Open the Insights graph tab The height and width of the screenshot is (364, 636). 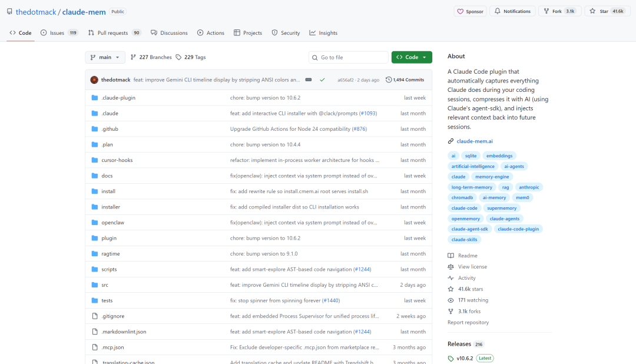coord(323,33)
